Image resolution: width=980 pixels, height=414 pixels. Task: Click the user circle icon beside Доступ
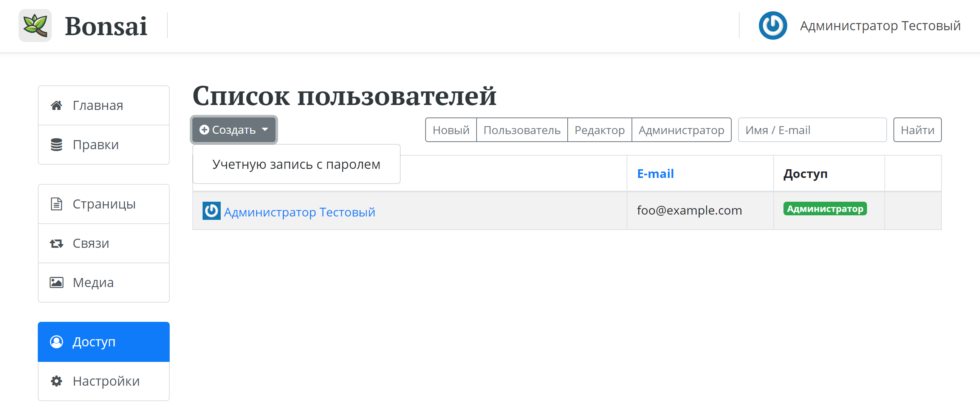(56, 342)
